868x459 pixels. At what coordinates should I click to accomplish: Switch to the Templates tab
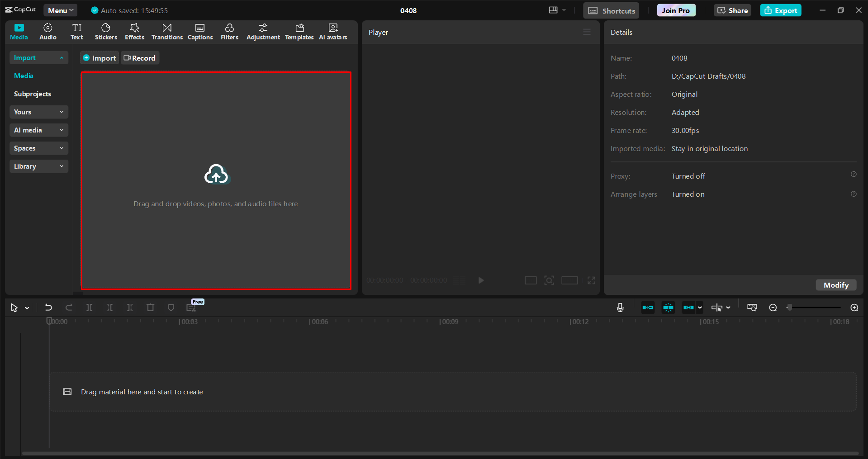(x=299, y=32)
